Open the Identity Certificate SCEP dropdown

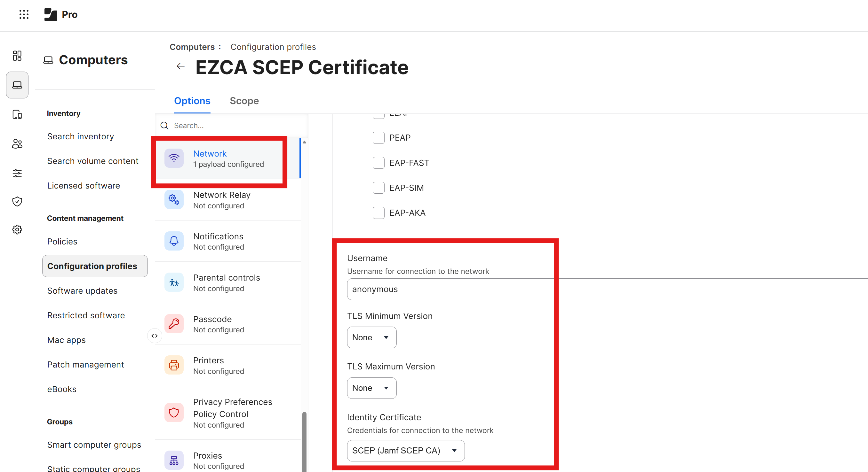pyautogui.click(x=405, y=451)
